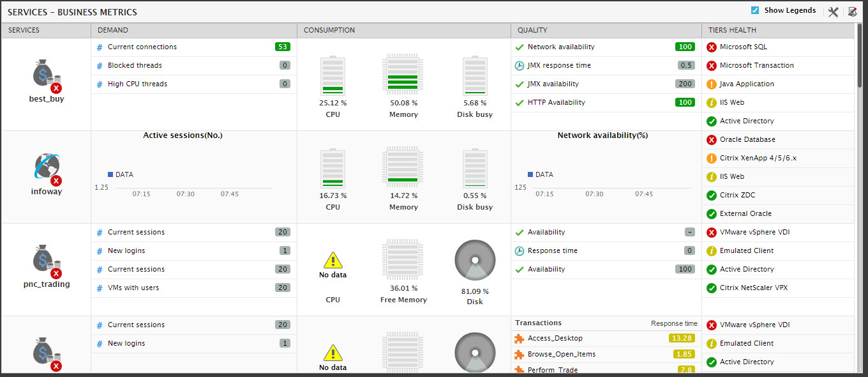The width and height of the screenshot is (868, 377).
Task: Click the best_buy CPU battery gauge
Action: (x=333, y=77)
